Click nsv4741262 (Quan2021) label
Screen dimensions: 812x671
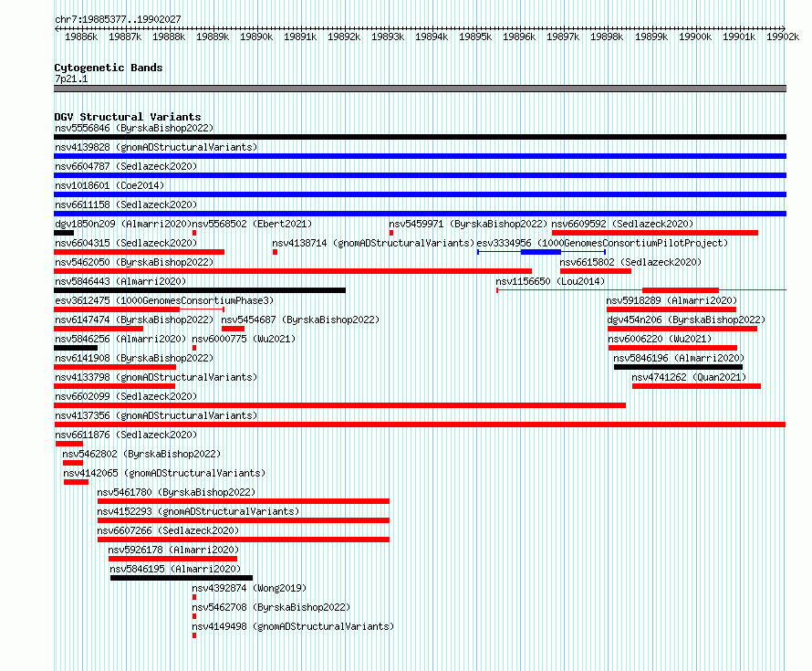coord(689,377)
